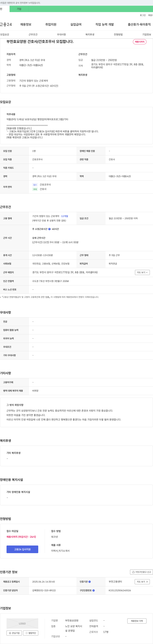
Task: Expand 지도 보기 for the work location
Action: pyautogui.click(x=142, y=272)
